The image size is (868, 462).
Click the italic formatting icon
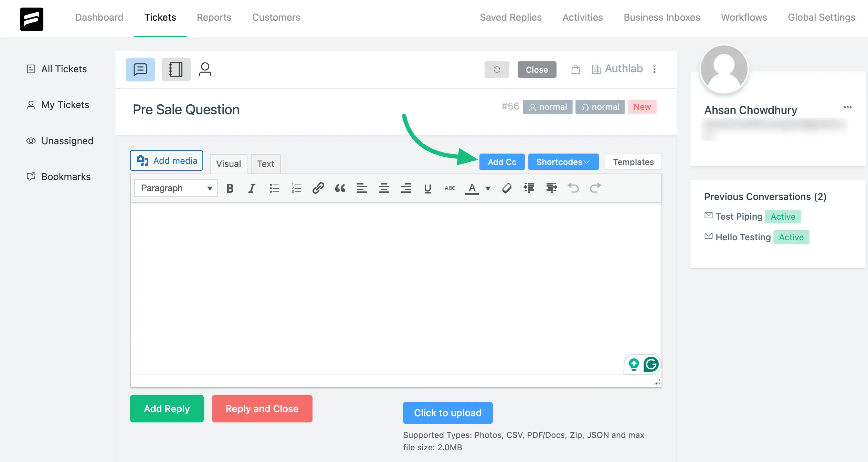(251, 188)
